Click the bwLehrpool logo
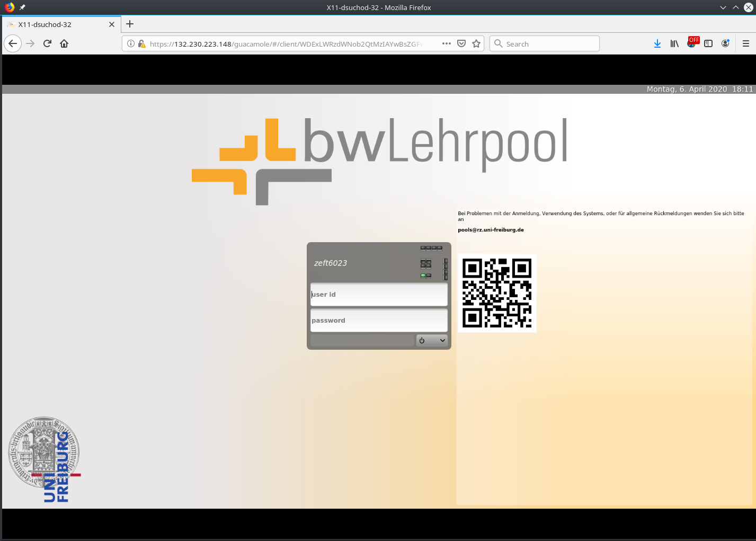This screenshot has width=756, height=541. (379, 161)
